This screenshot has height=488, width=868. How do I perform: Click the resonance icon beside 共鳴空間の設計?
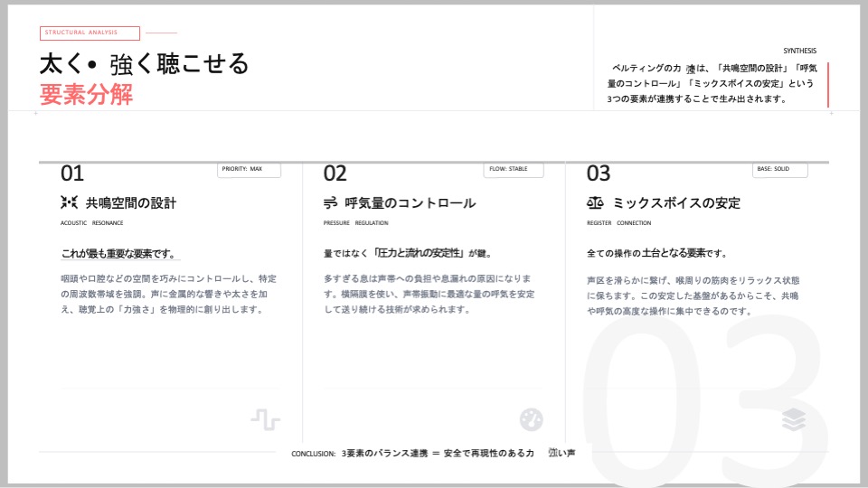69,202
